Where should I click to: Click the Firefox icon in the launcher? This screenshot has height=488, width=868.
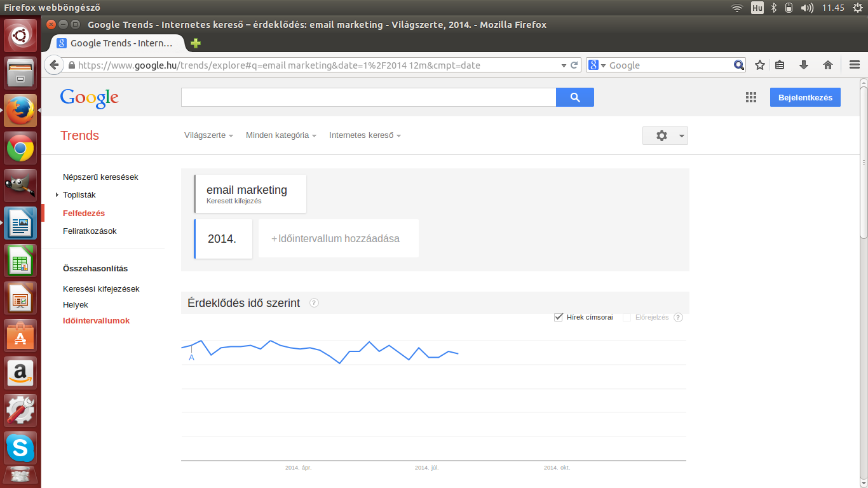20,111
